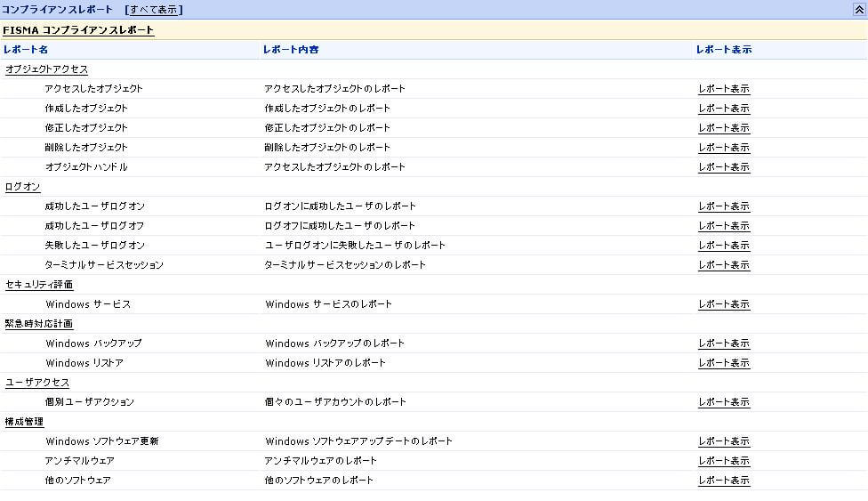Click the レポート表示 column header

pos(724,49)
